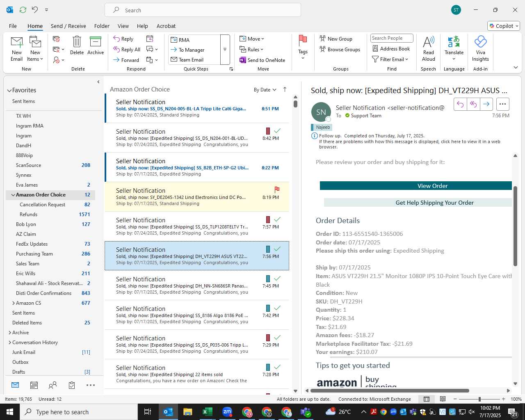Screen dimensions: 525x420
Task: Expand the Archive folder
Action: pos(9,333)
